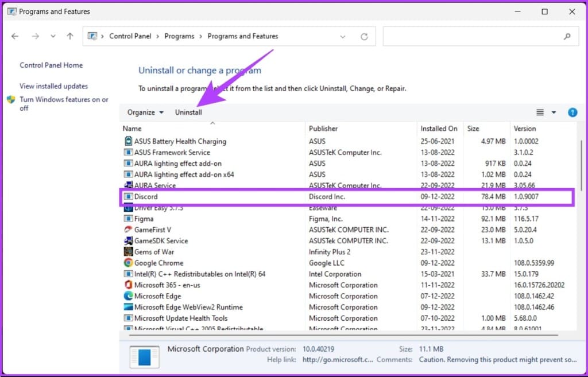Open the Organize dropdown menu
The width and height of the screenshot is (588, 377).
(145, 112)
